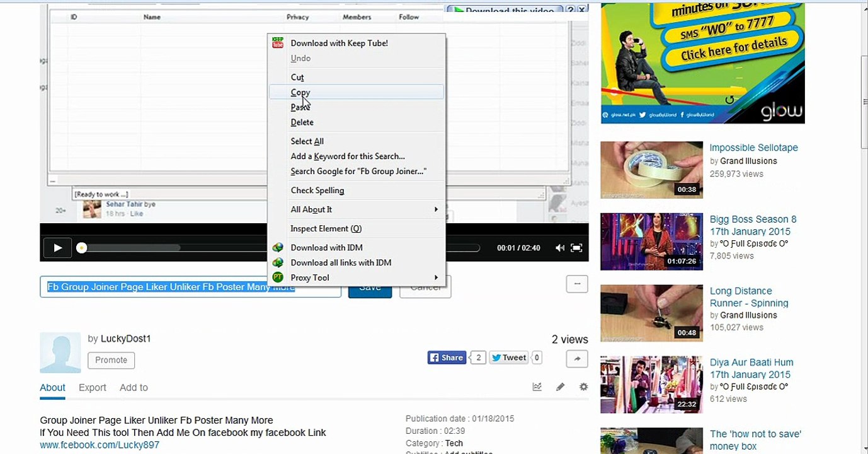Open the Impossible Sellotape video thumbnail
This screenshot has width=868, height=454.
pos(651,170)
